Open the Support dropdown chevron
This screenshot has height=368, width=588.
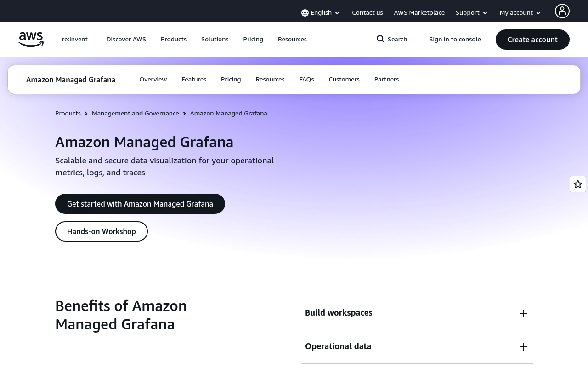click(485, 13)
